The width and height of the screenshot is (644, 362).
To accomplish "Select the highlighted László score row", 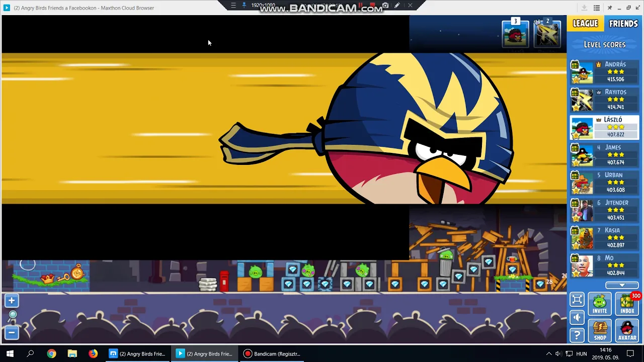I will click(x=604, y=127).
